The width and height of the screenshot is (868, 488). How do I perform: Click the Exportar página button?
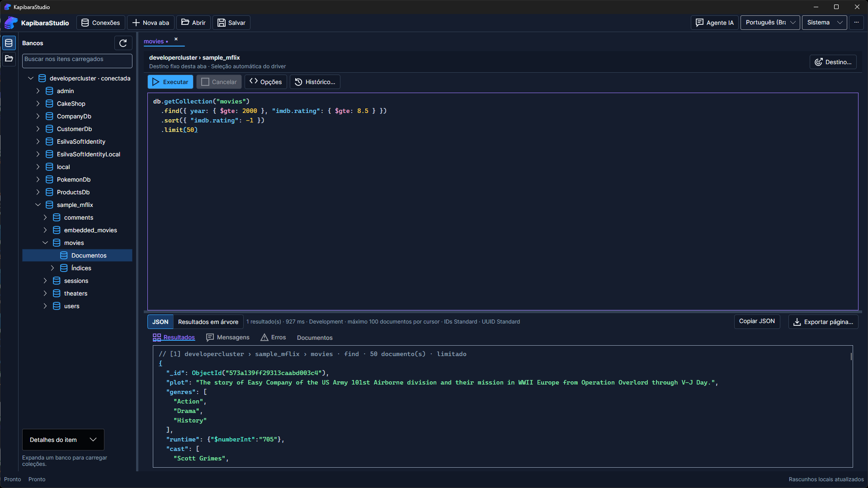[x=823, y=322]
